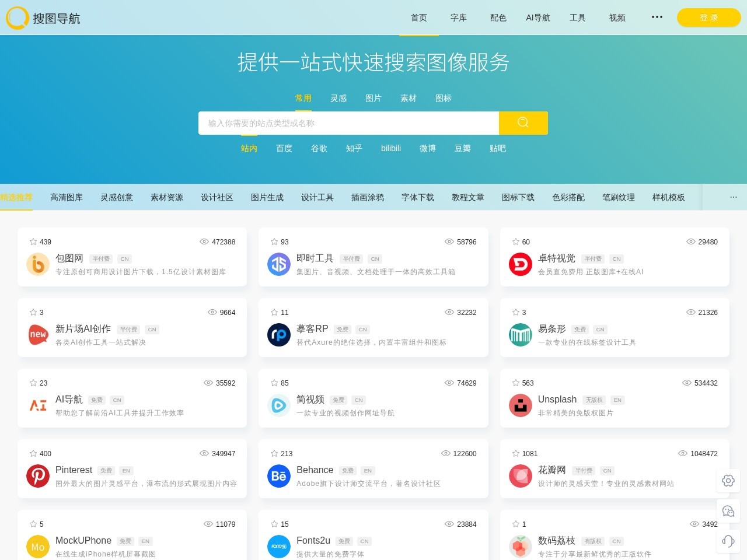
Task: Favorite 简视频 with its star icon
Action: (274, 383)
